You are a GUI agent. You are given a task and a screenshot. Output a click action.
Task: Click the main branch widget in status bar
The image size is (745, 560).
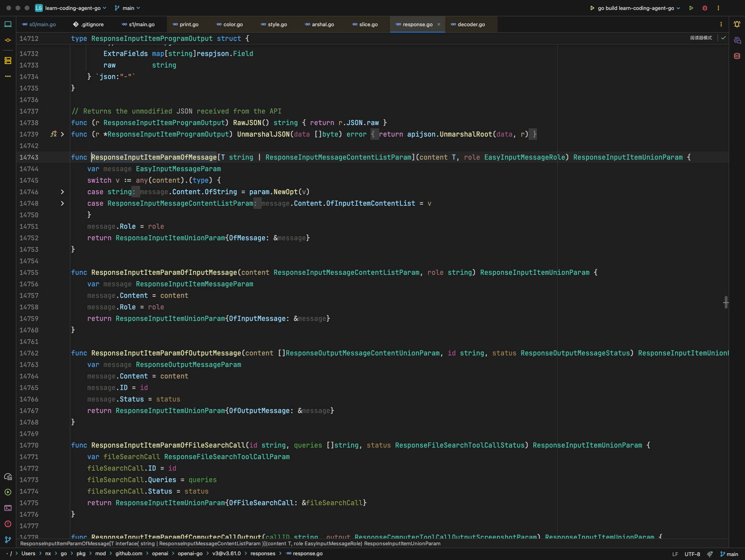[729, 554]
